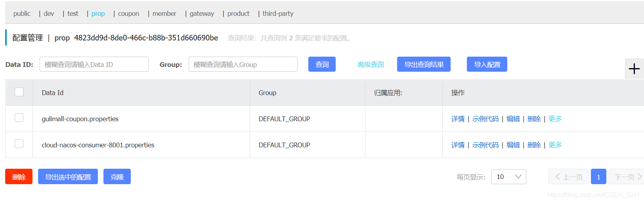Open 更多 menu for gulimall-coupon.properties
Screen dimensions: 644x202
pyautogui.click(x=555, y=119)
